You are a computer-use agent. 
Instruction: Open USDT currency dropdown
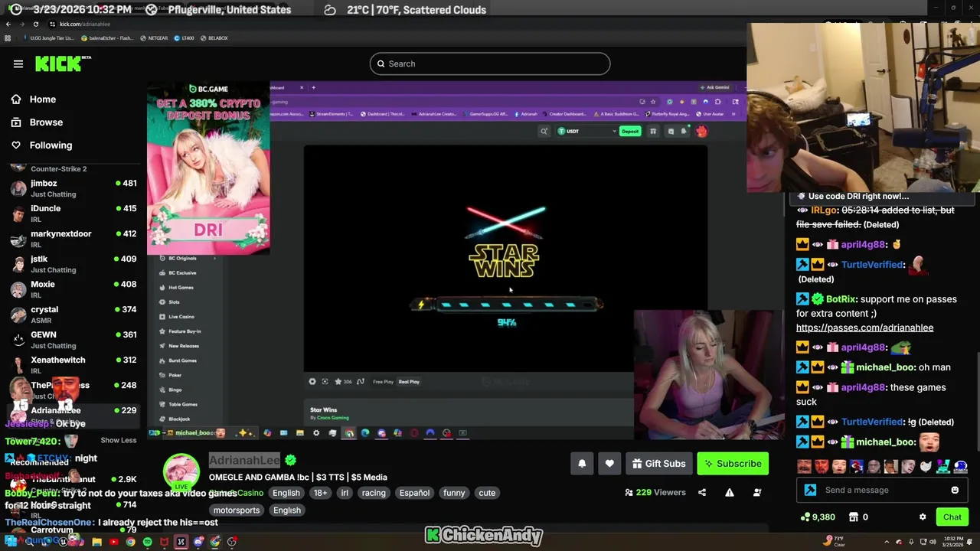pos(586,132)
